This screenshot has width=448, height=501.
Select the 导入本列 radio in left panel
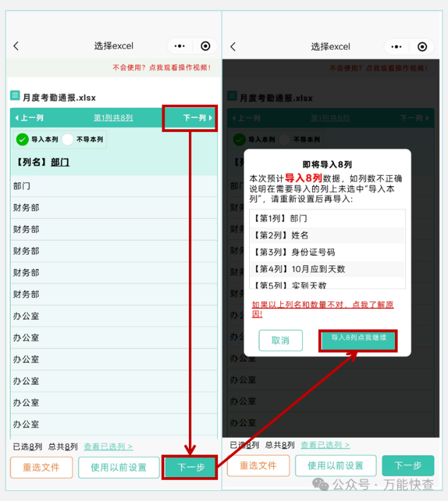click(23, 140)
